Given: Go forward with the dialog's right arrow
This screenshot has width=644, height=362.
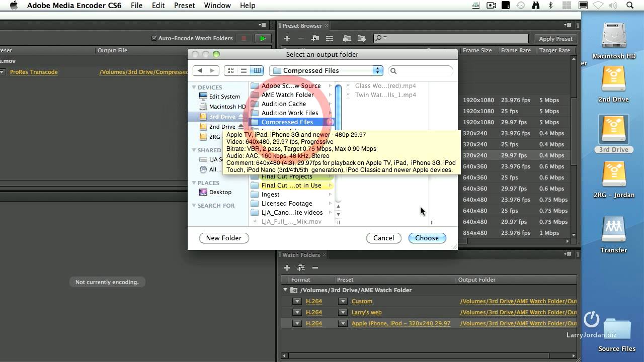Looking at the screenshot, I should coord(212,71).
